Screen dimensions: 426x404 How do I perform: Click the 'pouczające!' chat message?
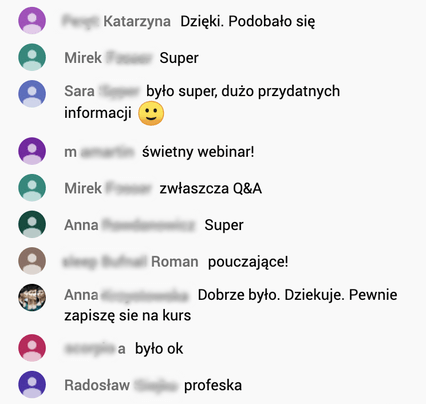click(x=248, y=262)
